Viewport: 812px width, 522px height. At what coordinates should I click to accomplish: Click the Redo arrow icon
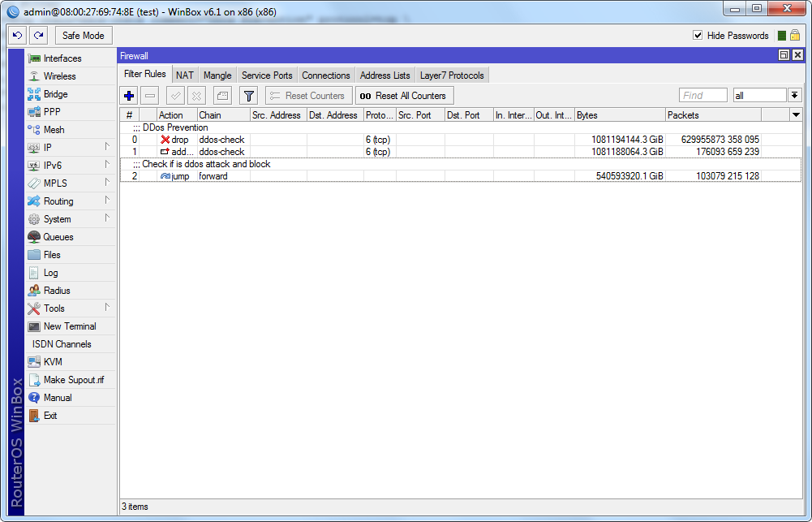[38, 35]
